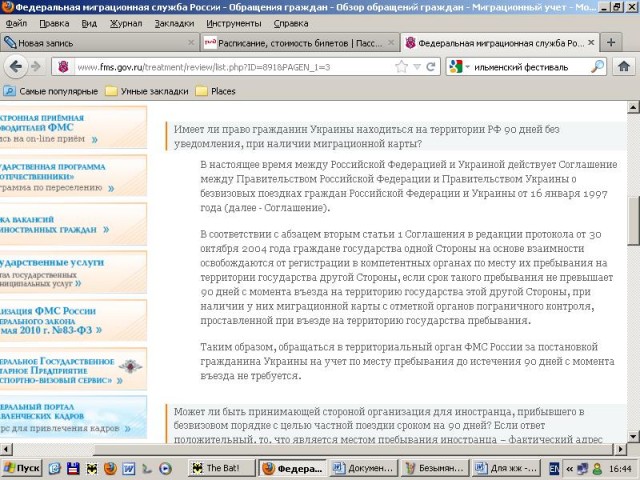640x480 pixels.
Task: Click the Windows 'Пуск' start button
Action: tap(22, 468)
